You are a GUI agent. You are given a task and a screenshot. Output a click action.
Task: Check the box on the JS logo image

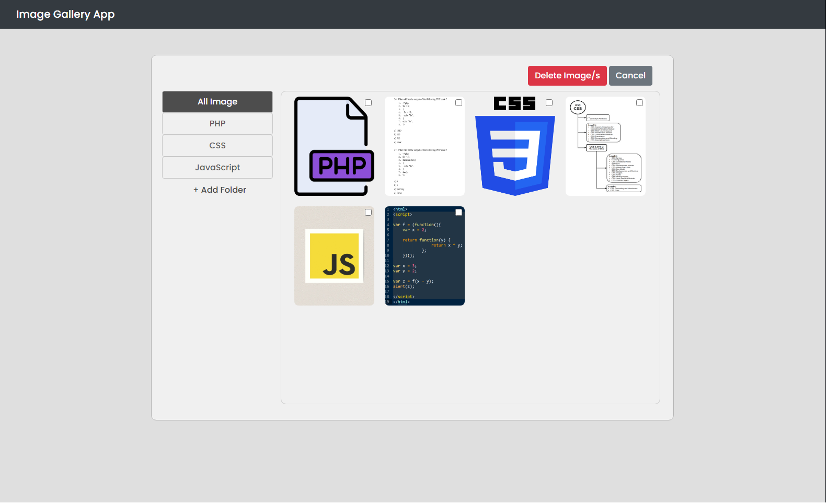point(369,213)
